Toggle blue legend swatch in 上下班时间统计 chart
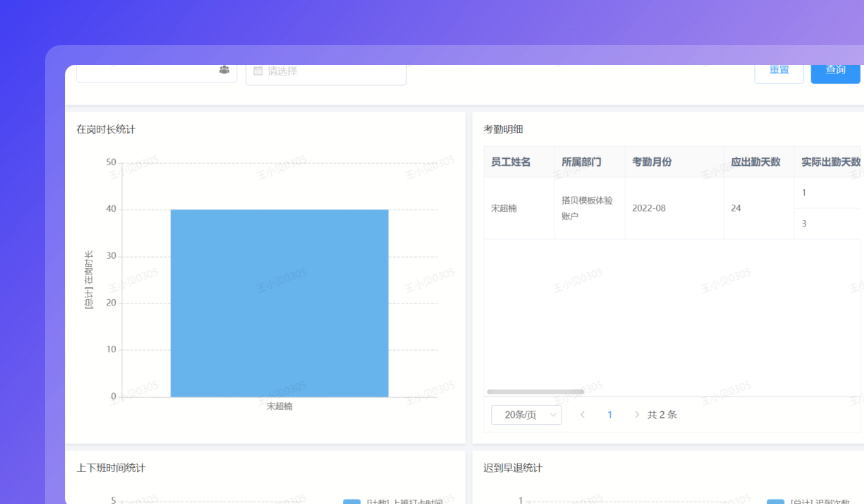864x504 pixels. (352, 502)
